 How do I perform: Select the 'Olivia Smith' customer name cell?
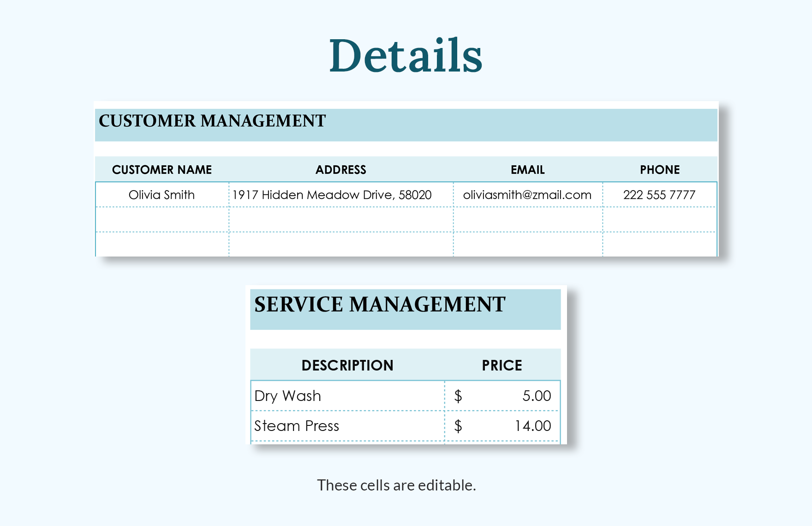pos(162,195)
